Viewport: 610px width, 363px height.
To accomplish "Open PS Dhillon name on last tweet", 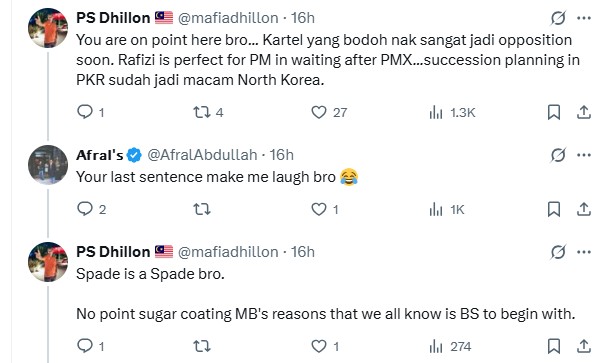I will pos(113,252).
